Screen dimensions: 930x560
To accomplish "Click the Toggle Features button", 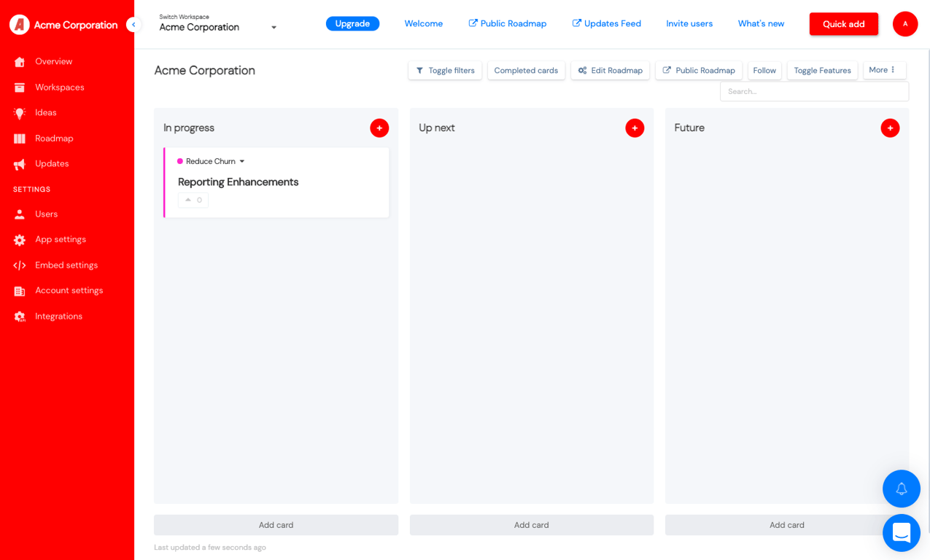I will (822, 71).
